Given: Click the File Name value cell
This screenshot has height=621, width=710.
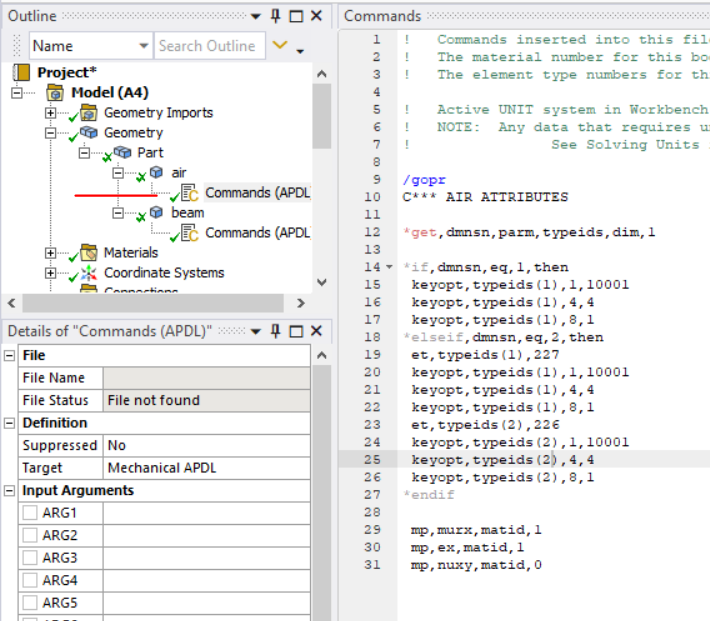Looking at the screenshot, I should pos(206,378).
